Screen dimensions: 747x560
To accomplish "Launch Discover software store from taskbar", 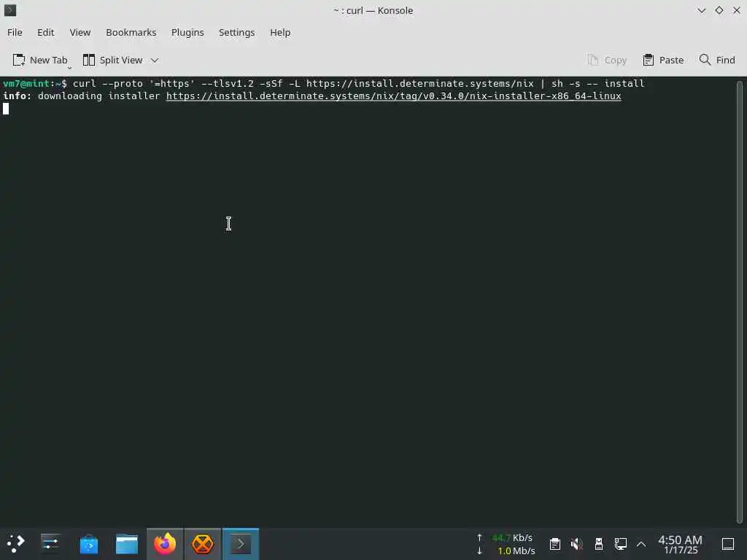I will pos(88,544).
